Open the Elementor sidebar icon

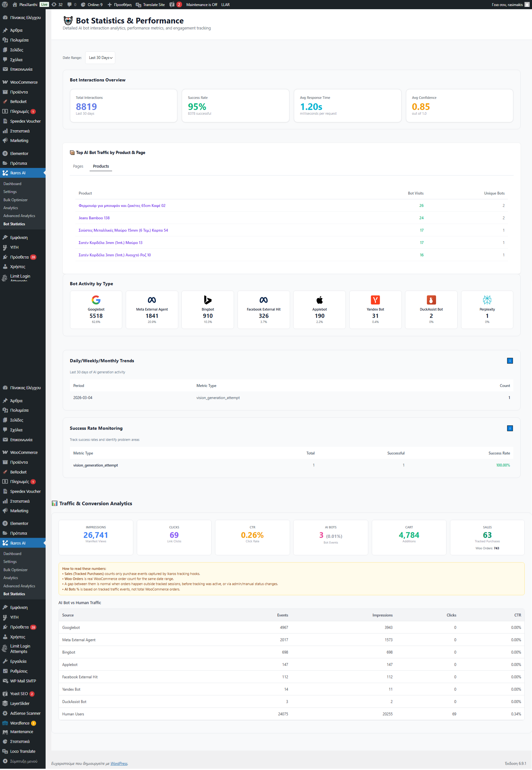(5, 153)
